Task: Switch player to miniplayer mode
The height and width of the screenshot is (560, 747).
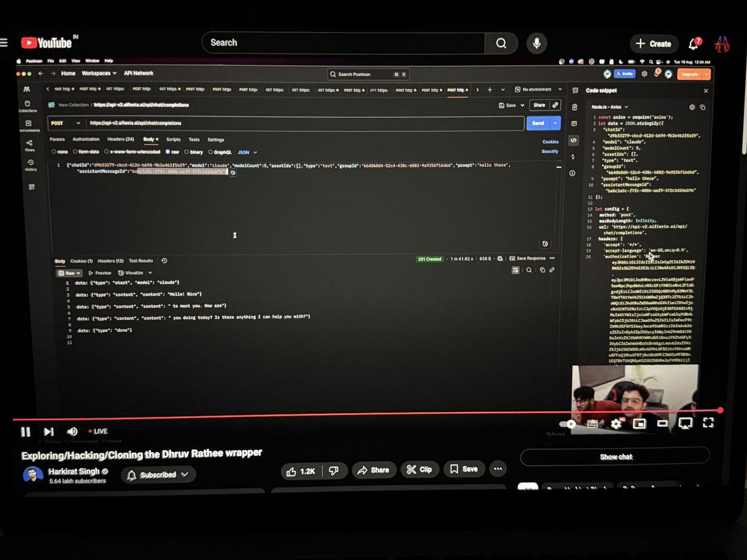Action: tap(639, 424)
